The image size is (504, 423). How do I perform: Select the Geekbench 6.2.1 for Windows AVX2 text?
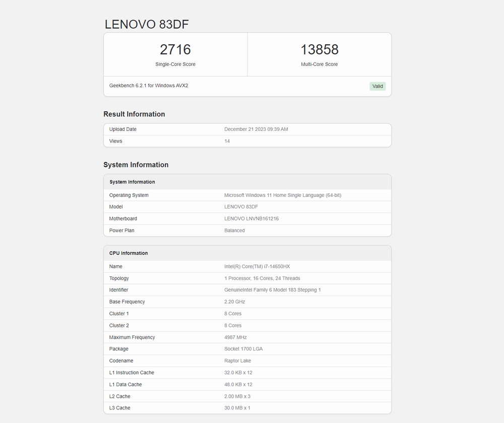click(149, 86)
